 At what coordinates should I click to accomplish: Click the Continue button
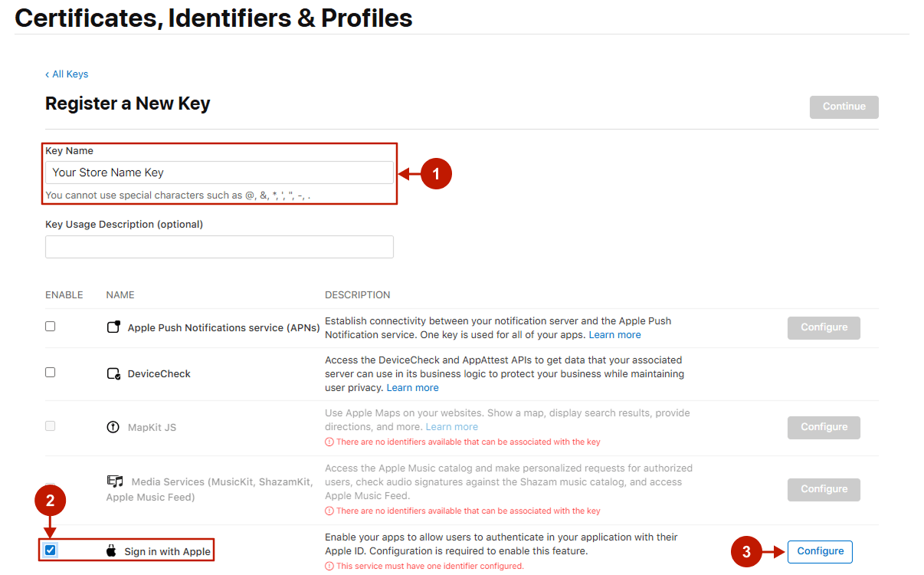click(844, 107)
